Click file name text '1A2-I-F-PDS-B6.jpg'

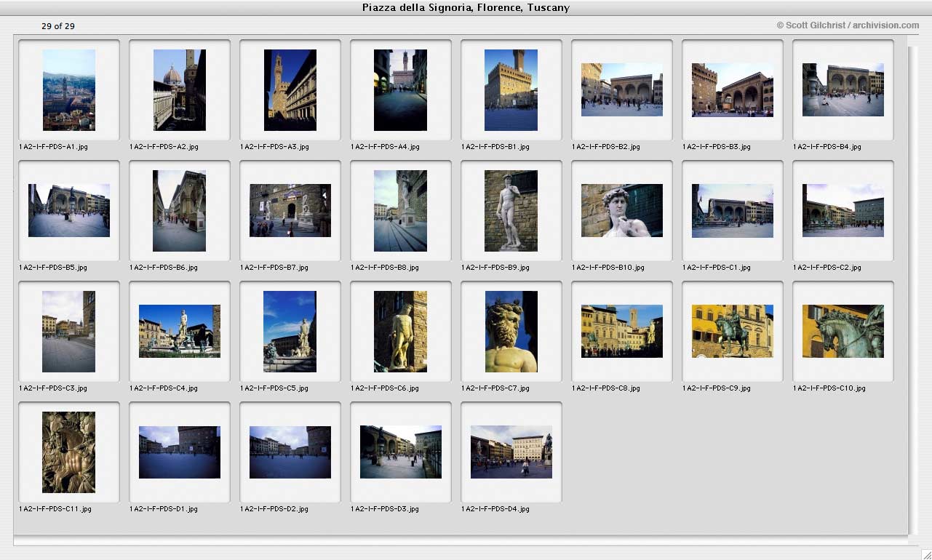point(164,268)
